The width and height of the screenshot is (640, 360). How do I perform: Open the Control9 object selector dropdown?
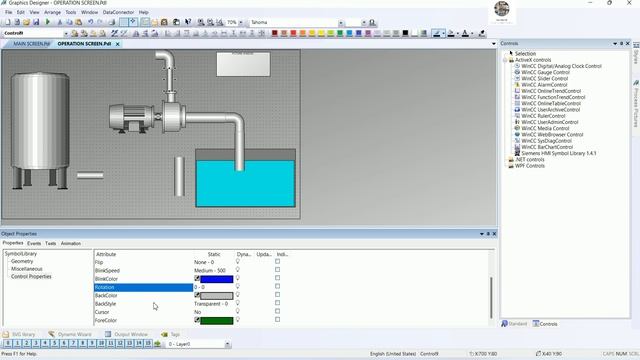(66, 33)
